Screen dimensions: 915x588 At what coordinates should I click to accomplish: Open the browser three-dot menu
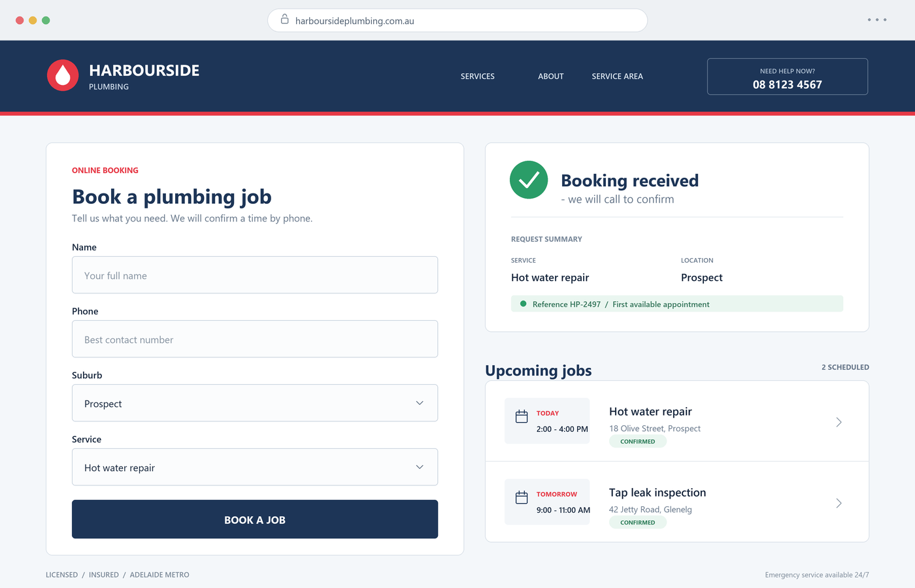876,20
